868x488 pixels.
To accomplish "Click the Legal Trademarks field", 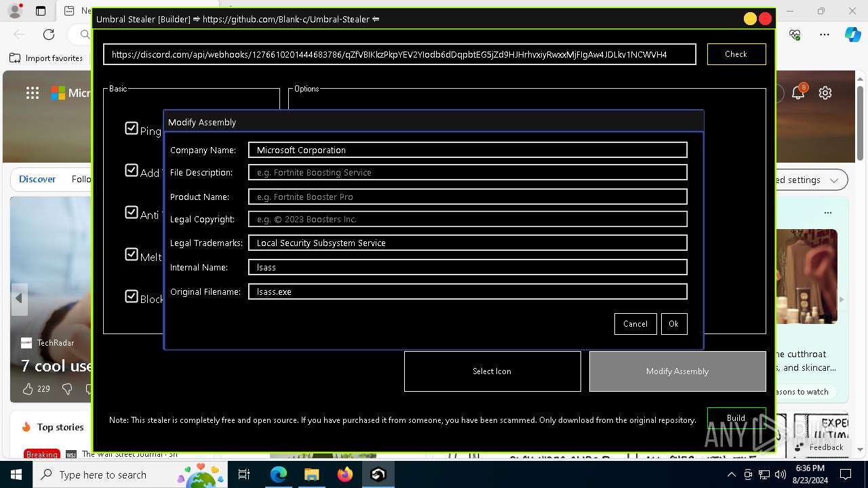I will (468, 243).
